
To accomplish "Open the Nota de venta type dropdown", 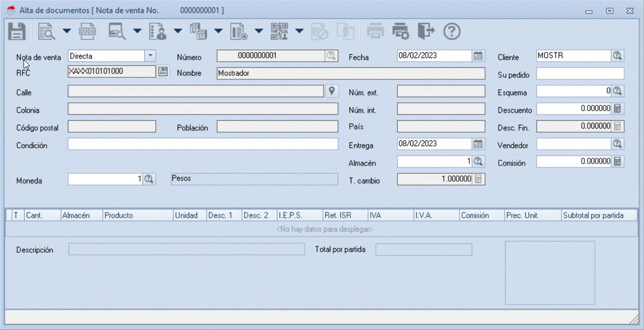I will click(150, 56).
